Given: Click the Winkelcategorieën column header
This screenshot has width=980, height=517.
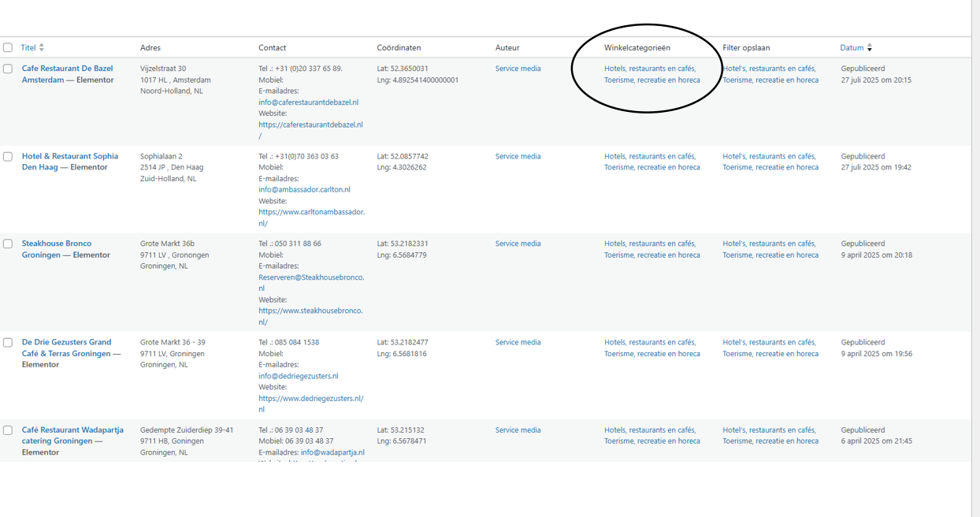Looking at the screenshot, I should 637,47.
